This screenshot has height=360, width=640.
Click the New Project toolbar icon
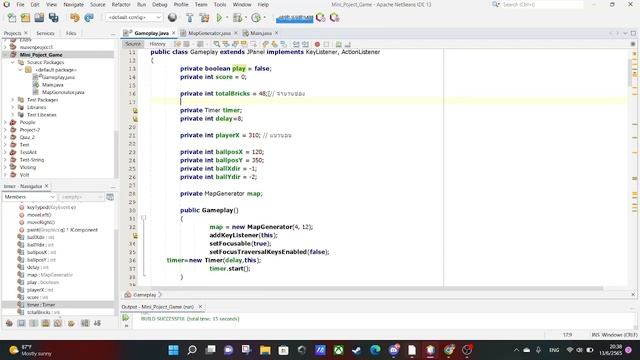25,18
